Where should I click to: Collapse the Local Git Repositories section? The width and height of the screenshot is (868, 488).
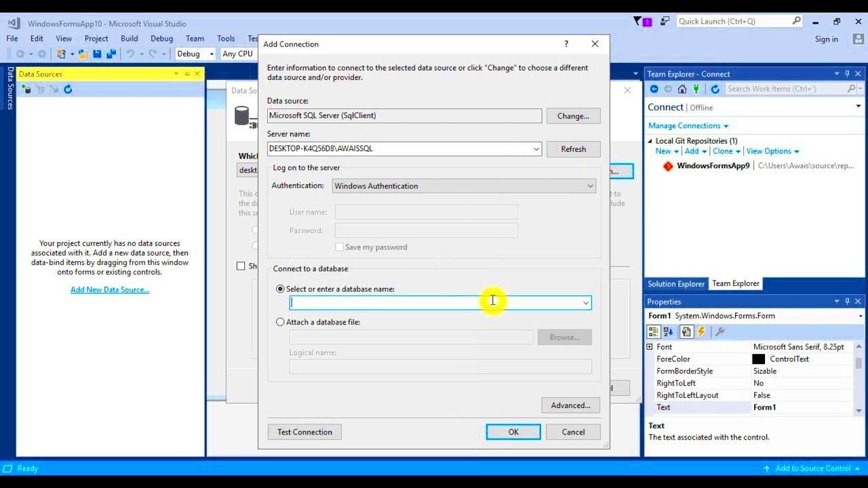pos(650,141)
